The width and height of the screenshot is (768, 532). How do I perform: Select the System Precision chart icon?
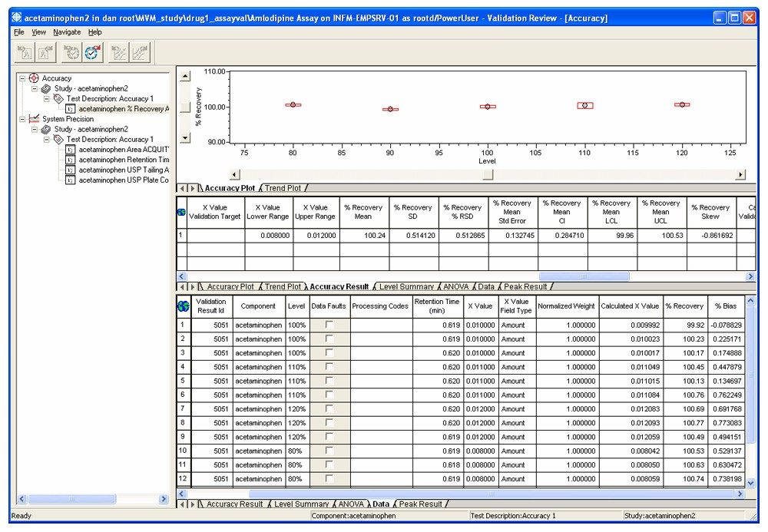[34, 119]
